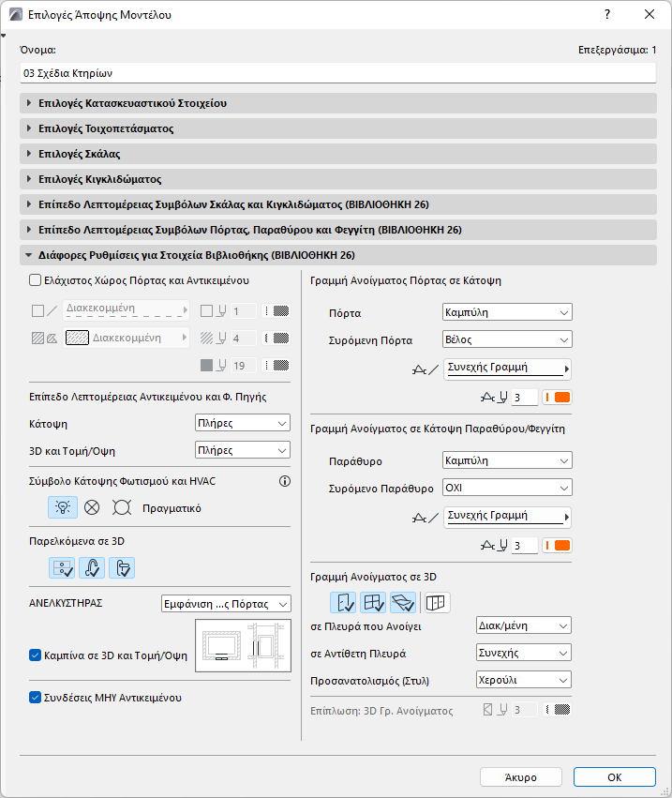Click orange pen color swatch for window line
The width and height of the screenshot is (672, 798).
click(x=557, y=545)
